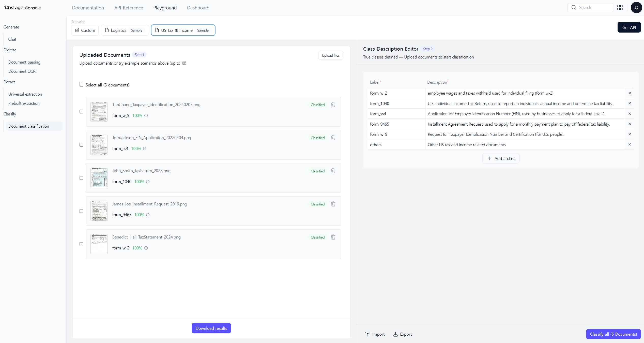Click the Search input field

(593, 8)
